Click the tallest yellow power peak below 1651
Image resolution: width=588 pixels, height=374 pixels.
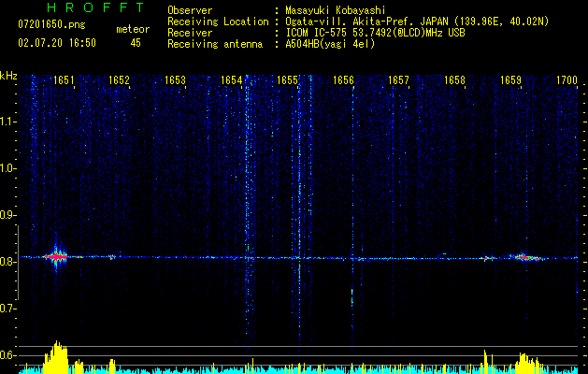coord(56,356)
